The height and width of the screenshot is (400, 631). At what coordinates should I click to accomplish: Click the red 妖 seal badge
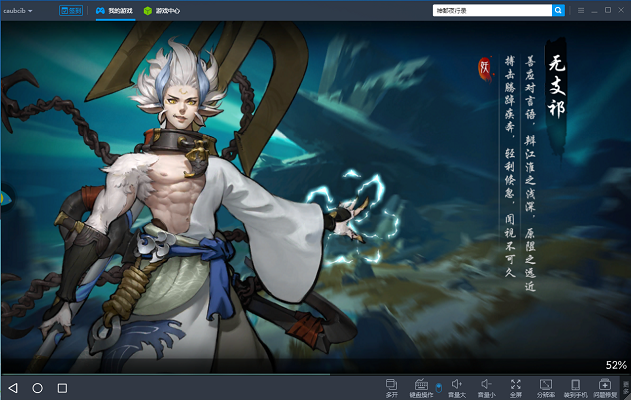[485, 68]
